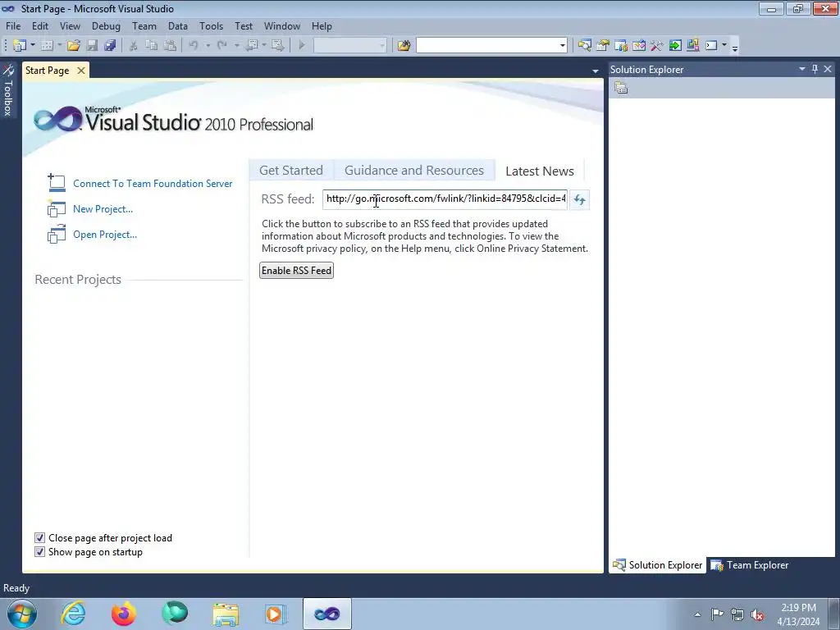Click the Redo arrow icon
The width and height of the screenshot is (840, 630).
pos(222,46)
